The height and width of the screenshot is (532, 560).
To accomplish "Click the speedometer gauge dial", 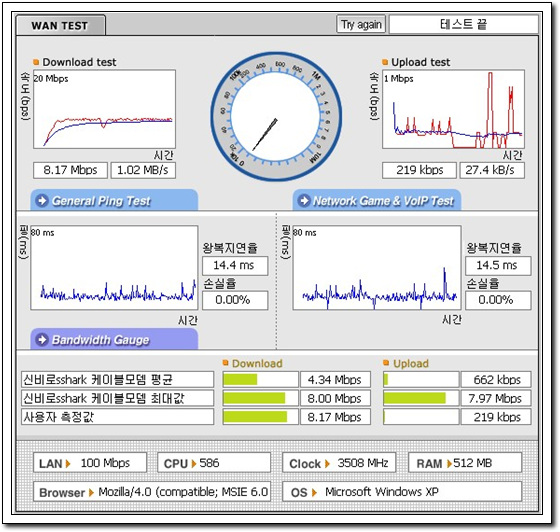I will [276, 116].
